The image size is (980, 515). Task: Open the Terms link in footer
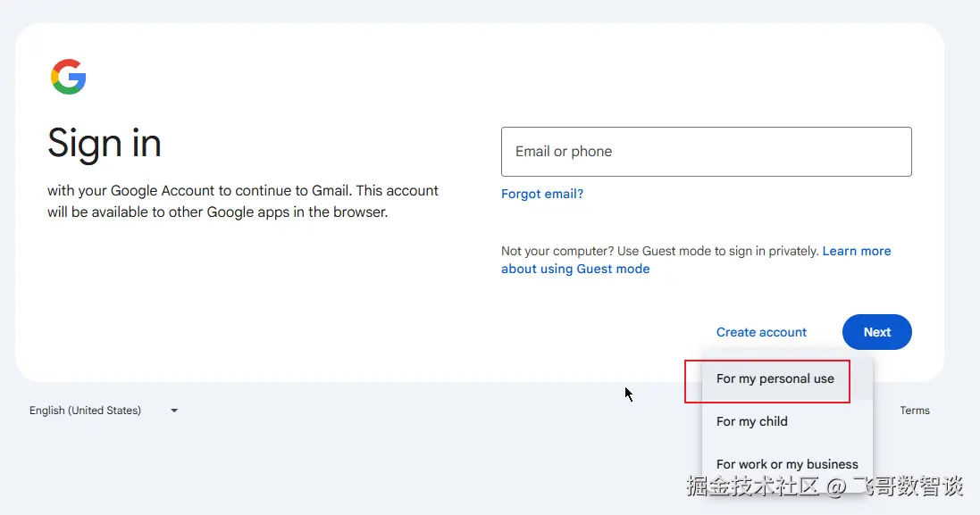click(x=915, y=411)
